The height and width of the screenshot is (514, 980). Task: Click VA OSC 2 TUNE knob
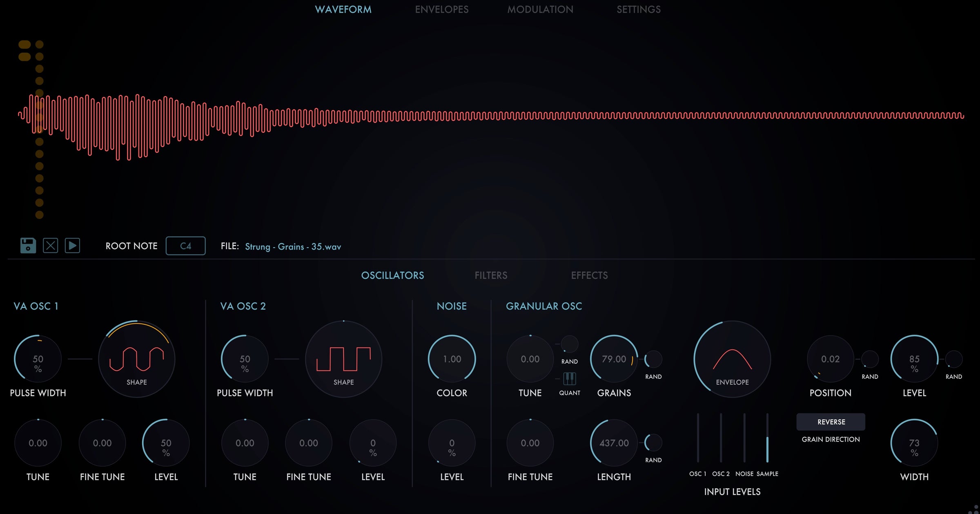click(245, 443)
